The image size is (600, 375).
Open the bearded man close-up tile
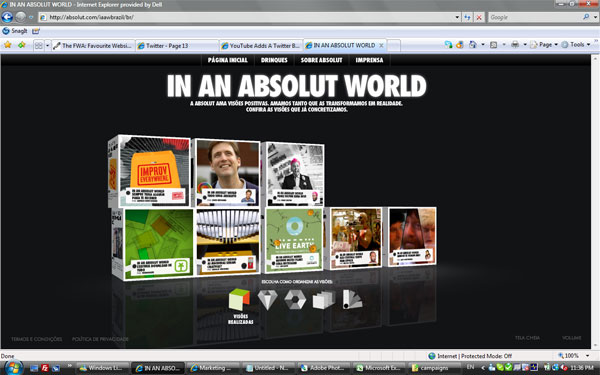click(x=412, y=236)
